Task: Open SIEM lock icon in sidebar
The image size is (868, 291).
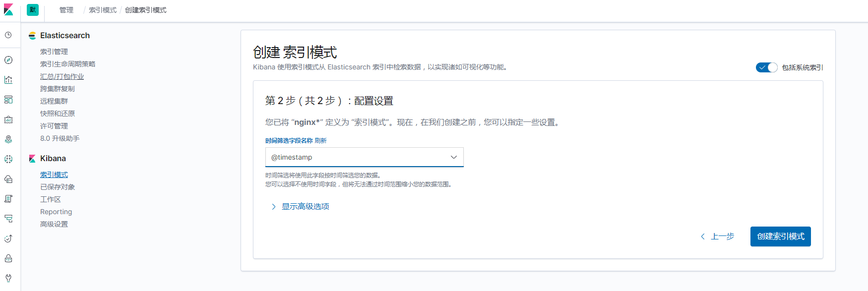Action: pyautogui.click(x=8, y=258)
